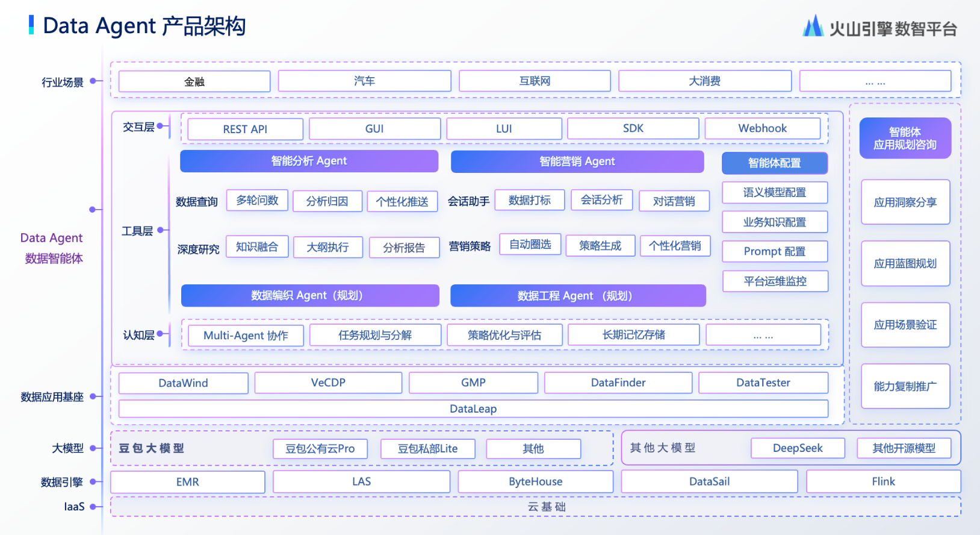Click the 智能营销 Agent banner

coord(577,161)
